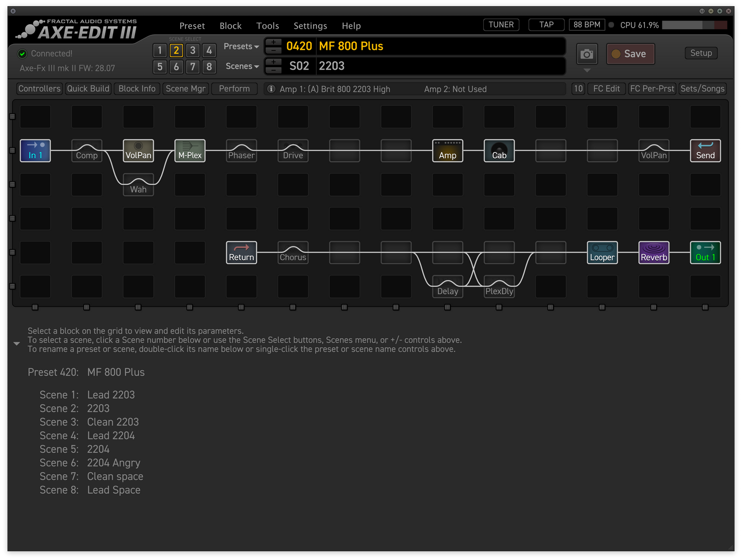Select the Looper block
The height and width of the screenshot is (560, 742).
click(x=602, y=253)
